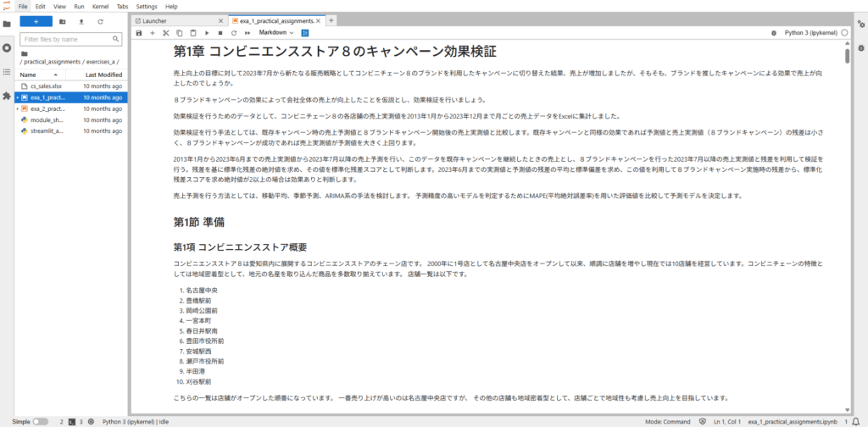Image resolution: width=868 pixels, height=427 pixels.
Task: Open the Extension Manager puzzle icon
Action: (x=7, y=97)
